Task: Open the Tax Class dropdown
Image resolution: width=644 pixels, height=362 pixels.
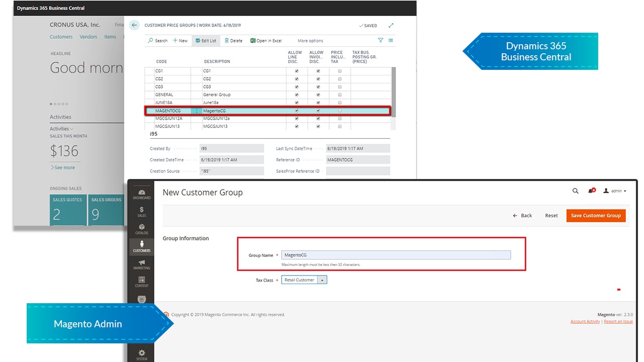Action: click(x=304, y=280)
